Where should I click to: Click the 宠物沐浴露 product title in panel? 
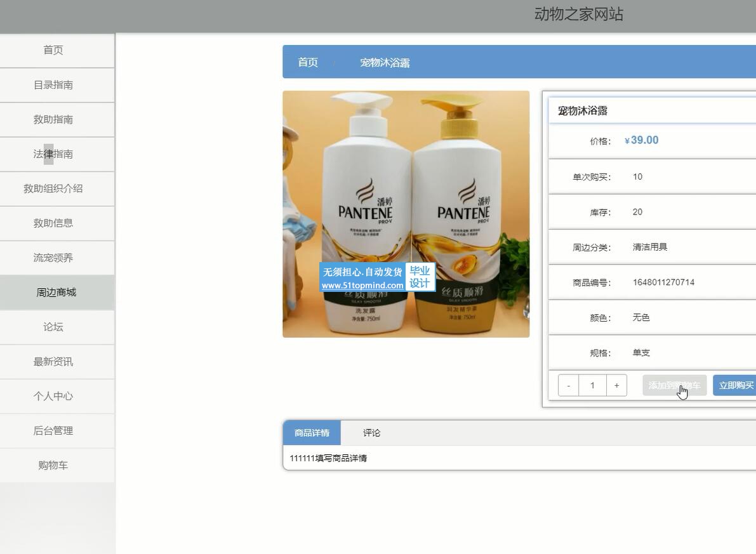coord(583,111)
